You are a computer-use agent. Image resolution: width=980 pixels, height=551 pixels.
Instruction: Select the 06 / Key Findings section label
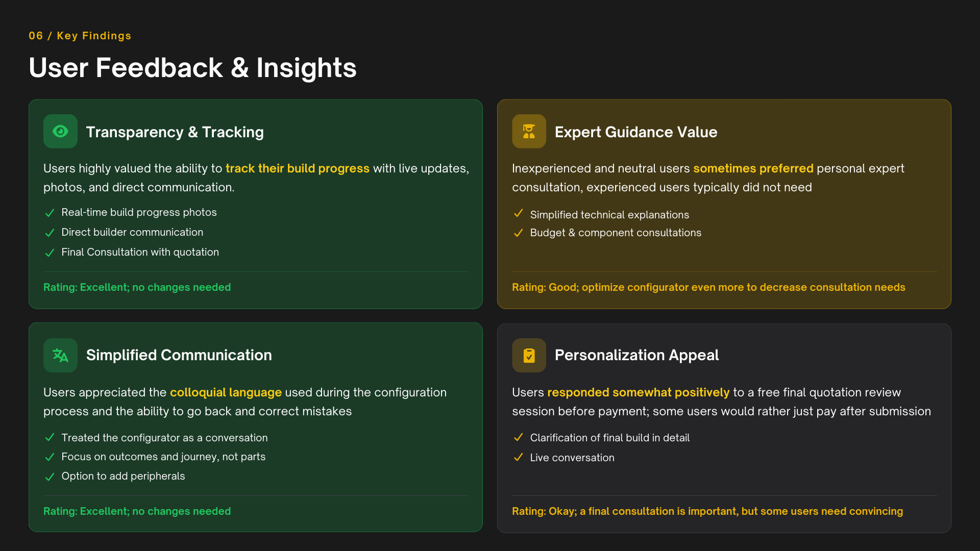point(80,36)
